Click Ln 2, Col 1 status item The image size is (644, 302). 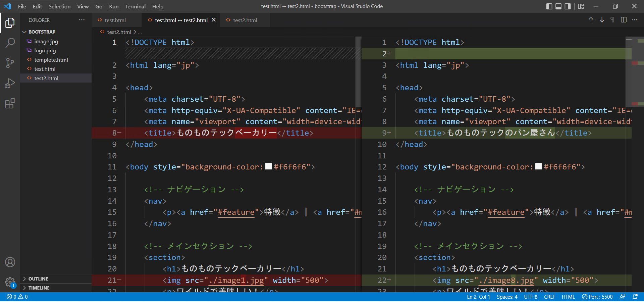(x=478, y=297)
